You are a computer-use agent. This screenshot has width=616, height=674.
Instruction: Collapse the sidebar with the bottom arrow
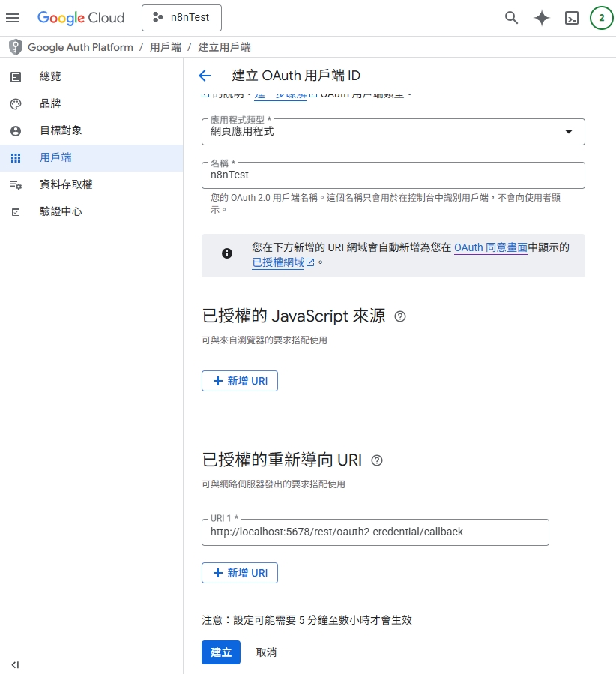[16, 664]
